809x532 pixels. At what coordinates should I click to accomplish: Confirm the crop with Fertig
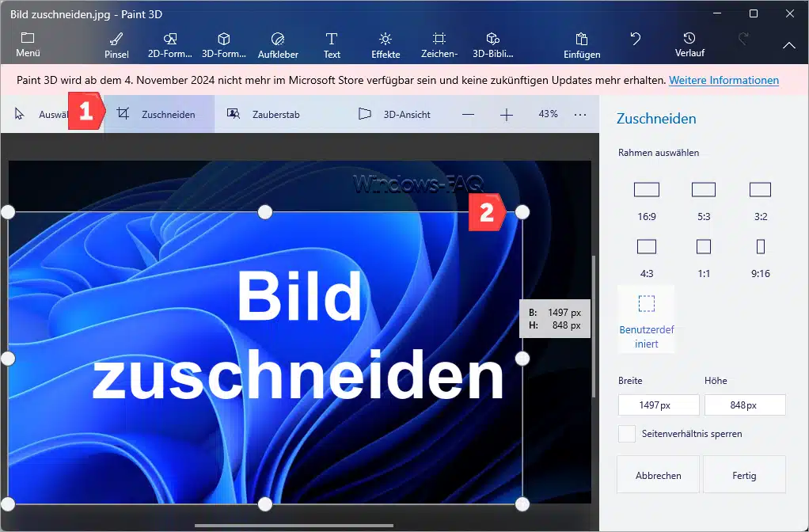click(745, 475)
